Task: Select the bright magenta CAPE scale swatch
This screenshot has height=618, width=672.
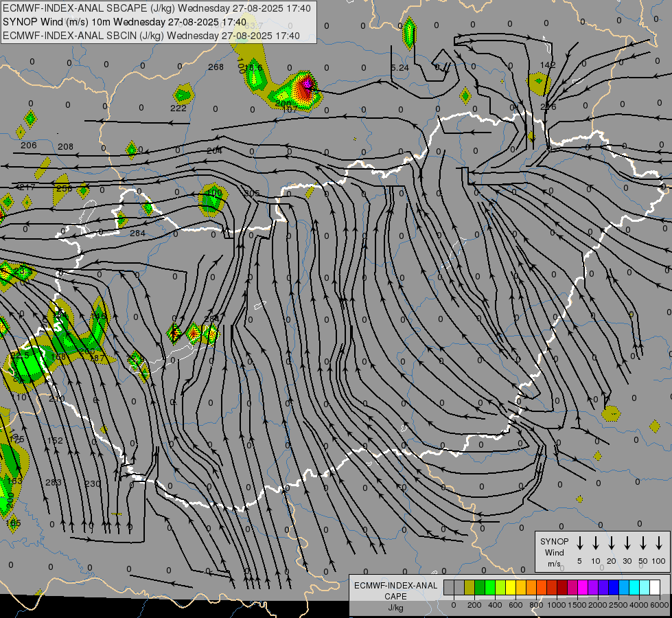Action: (x=583, y=588)
